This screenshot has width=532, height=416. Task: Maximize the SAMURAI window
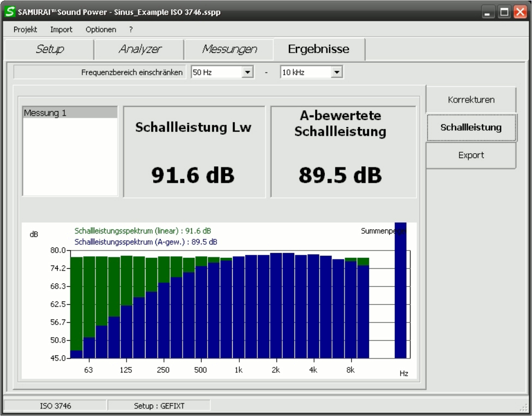point(505,12)
